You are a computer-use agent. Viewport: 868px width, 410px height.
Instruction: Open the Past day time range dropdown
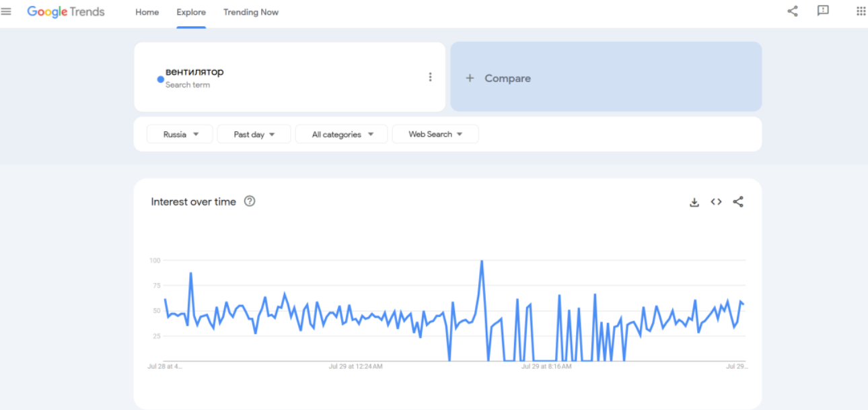(x=254, y=134)
